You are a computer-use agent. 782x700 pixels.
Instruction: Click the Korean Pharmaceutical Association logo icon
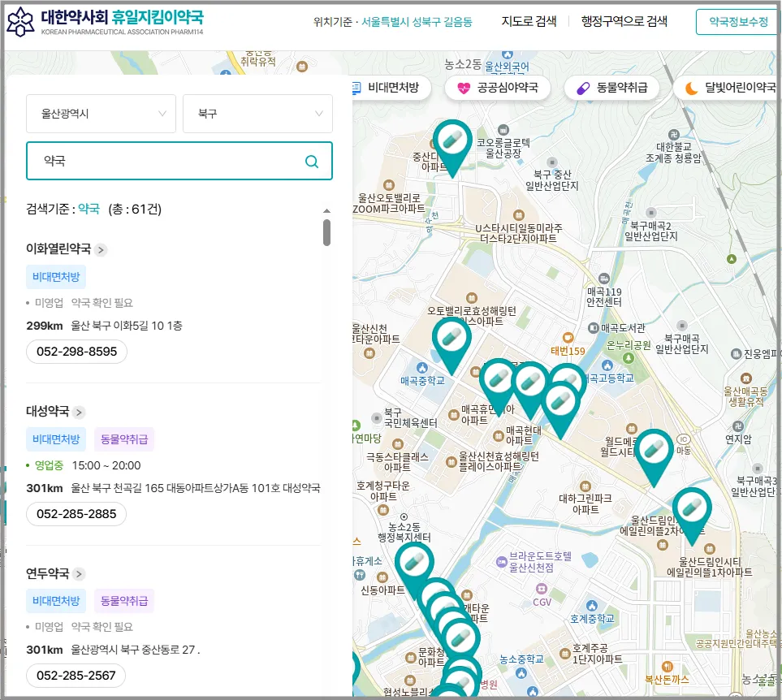tap(20, 22)
